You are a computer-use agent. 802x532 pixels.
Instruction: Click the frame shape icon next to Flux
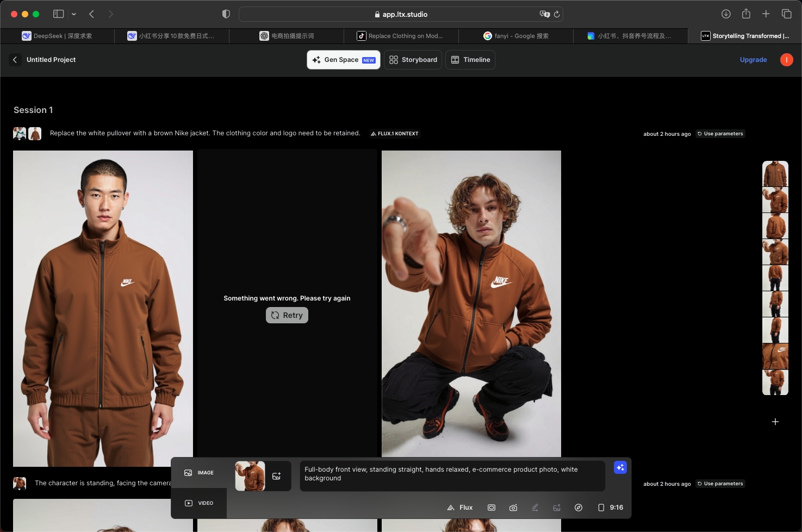coord(492,508)
